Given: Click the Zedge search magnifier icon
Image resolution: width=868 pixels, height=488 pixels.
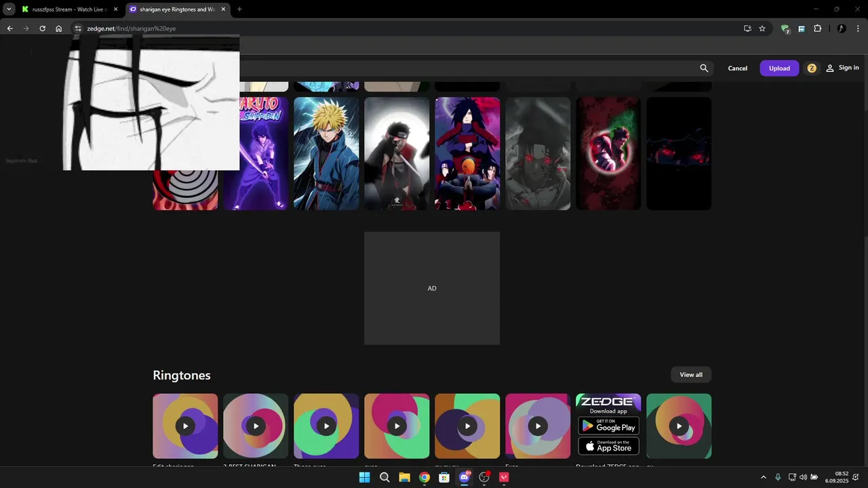Looking at the screenshot, I should pyautogui.click(x=704, y=68).
